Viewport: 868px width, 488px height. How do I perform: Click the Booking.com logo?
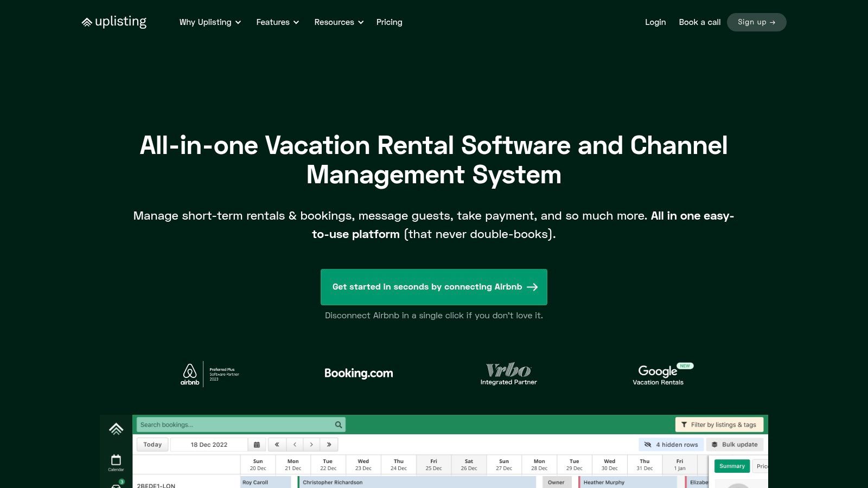click(x=359, y=373)
